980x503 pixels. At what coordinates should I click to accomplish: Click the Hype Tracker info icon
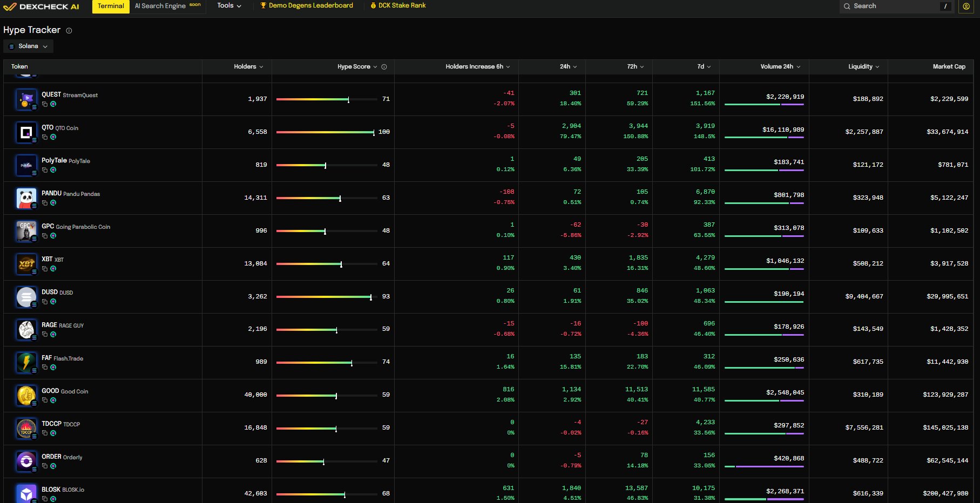(x=69, y=31)
